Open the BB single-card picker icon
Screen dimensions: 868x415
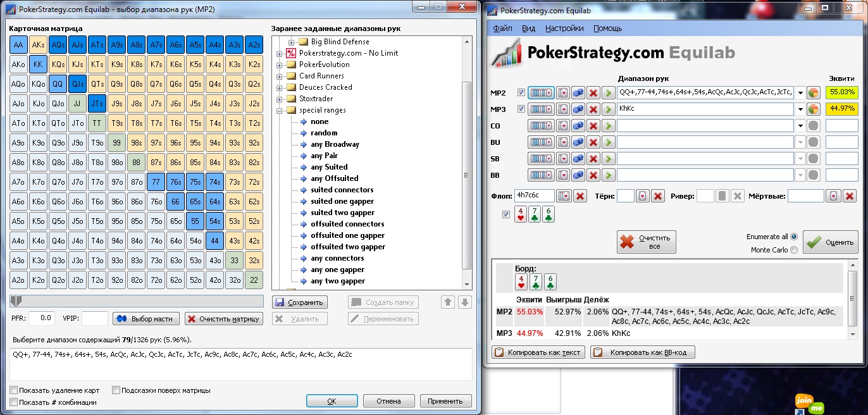click(x=562, y=175)
